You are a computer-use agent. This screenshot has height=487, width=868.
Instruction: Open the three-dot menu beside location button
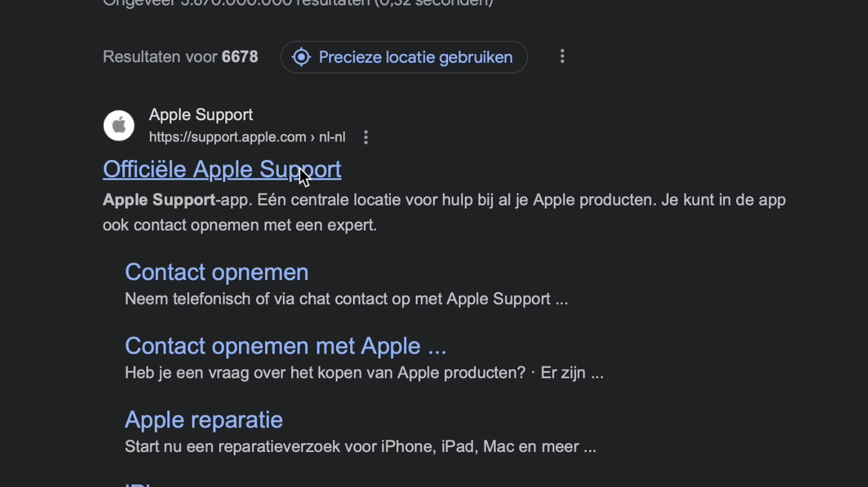(562, 56)
